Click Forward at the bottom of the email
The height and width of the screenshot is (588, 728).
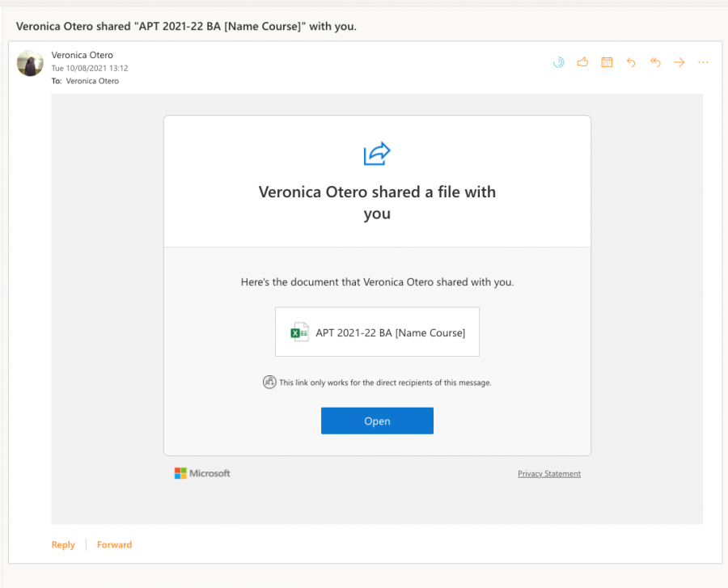click(x=114, y=544)
